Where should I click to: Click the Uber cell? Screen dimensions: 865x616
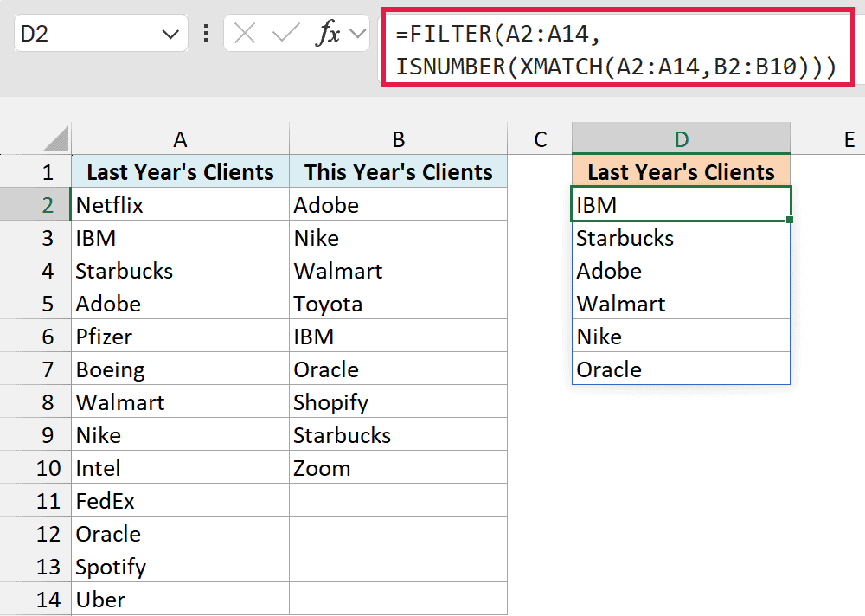(180, 599)
